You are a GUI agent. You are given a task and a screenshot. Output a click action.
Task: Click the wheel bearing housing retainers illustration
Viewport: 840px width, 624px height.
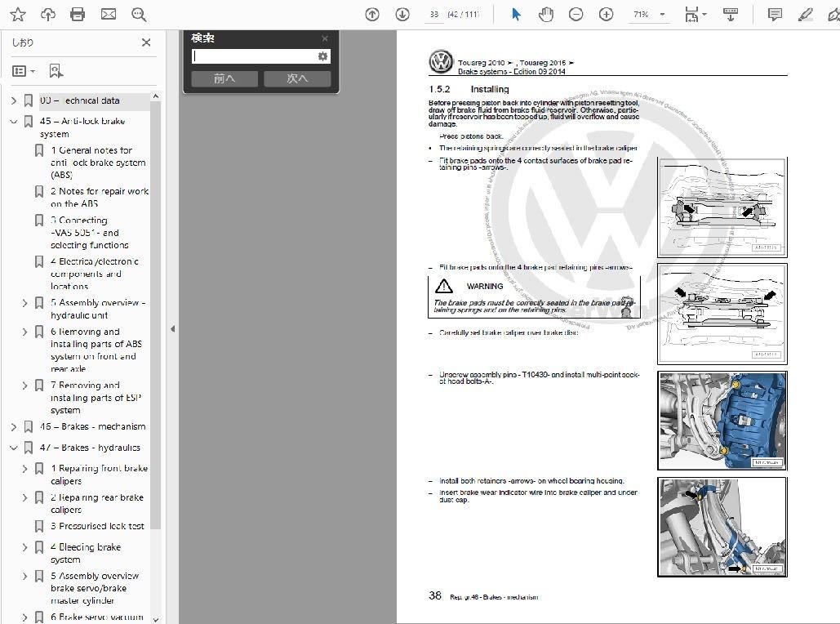point(722,527)
